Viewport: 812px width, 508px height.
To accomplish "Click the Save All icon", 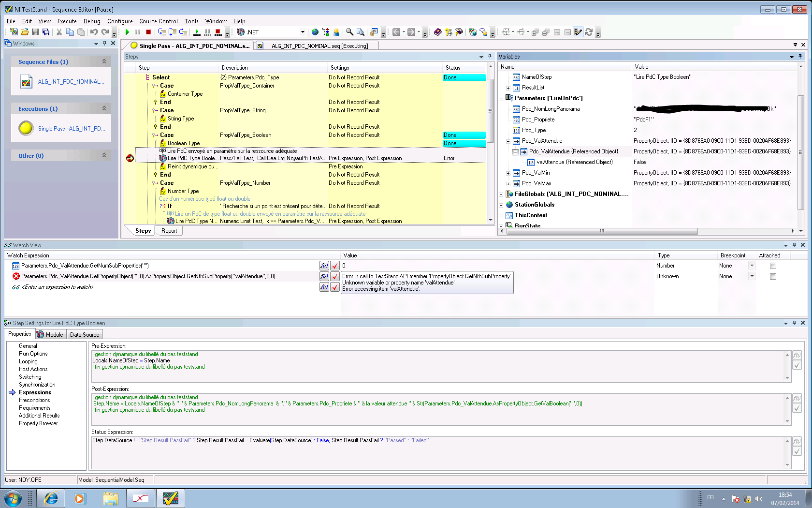I will [46, 32].
